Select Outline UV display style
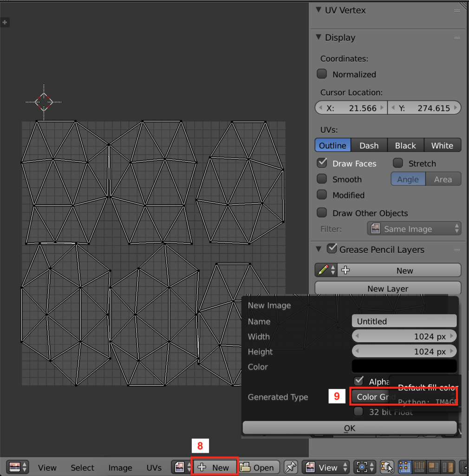The image size is (469, 476). [333, 145]
